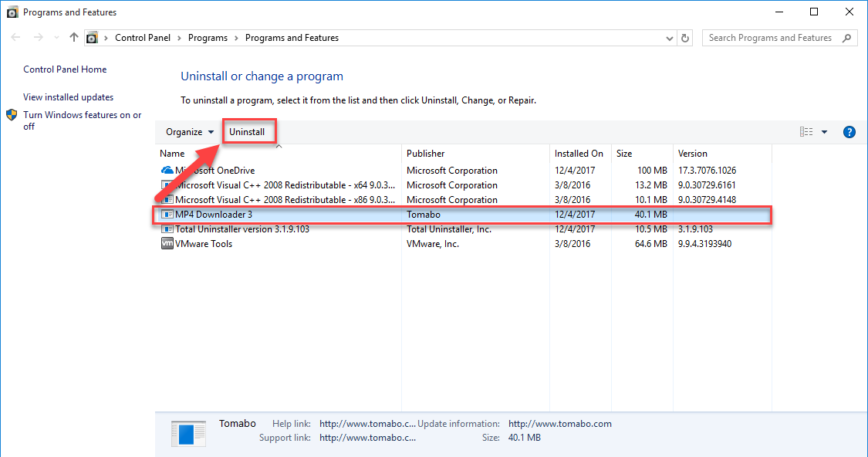Screen dimensions: 868x457
Task: Click the MP4 Downloader 3 program icon
Action: (x=167, y=214)
